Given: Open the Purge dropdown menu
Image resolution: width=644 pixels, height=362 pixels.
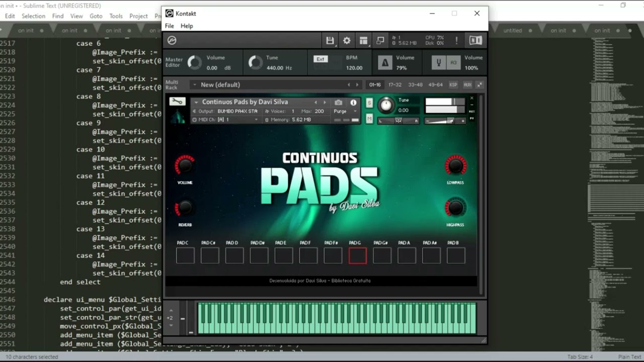Looking at the screenshot, I should tap(346, 111).
